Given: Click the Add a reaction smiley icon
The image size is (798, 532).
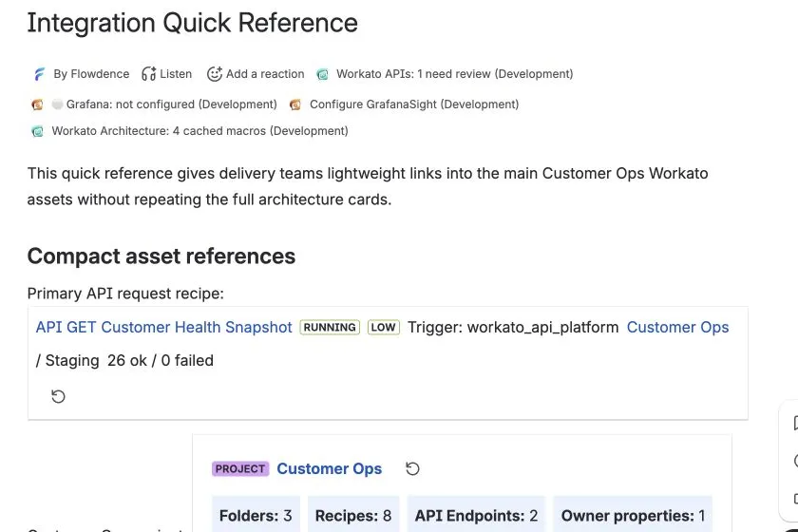Looking at the screenshot, I should 215,74.
